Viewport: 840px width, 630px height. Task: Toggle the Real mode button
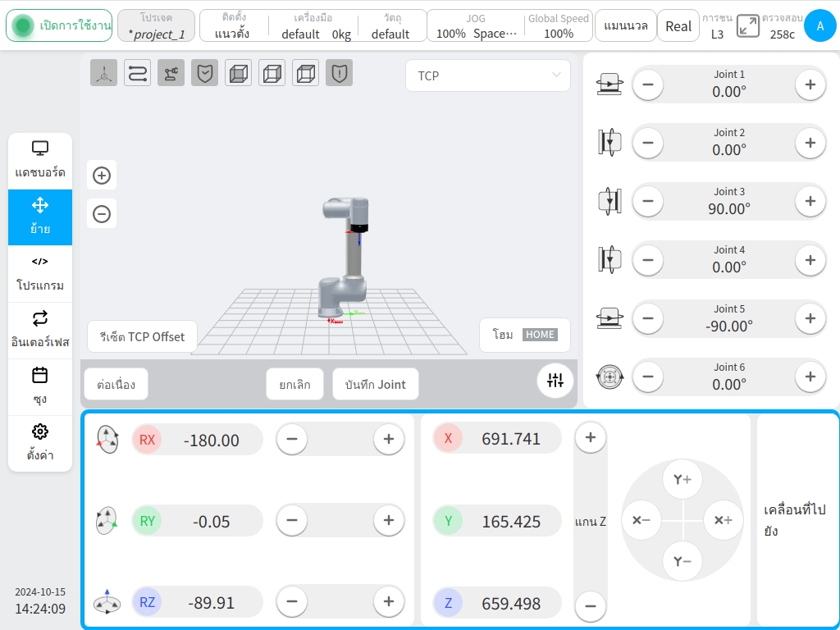click(x=678, y=25)
